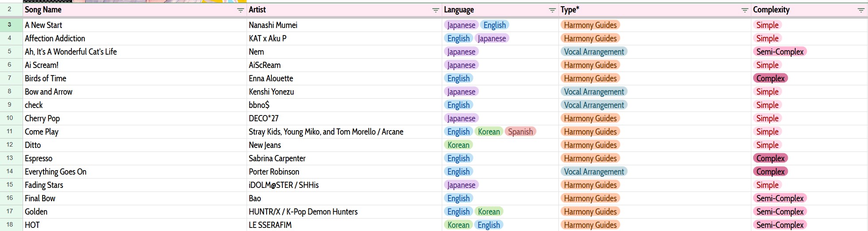Screen dimensions: 868x231
Task: Open Vocal Arrangement chip in the Nem row
Action: pyautogui.click(x=594, y=52)
